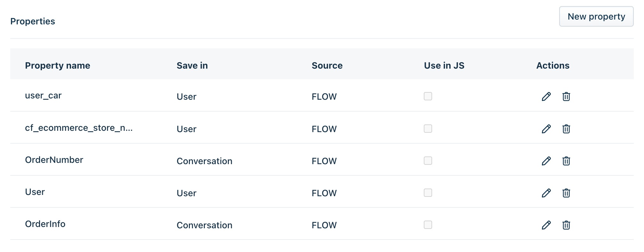Enable Use in JS for user_car
Screen dimensions: 644x252
tap(428, 96)
